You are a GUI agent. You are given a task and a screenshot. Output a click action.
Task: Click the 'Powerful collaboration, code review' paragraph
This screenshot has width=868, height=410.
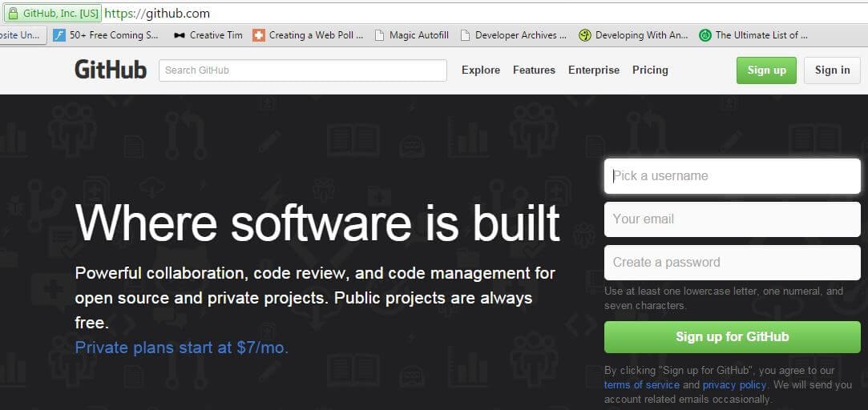tap(315, 298)
